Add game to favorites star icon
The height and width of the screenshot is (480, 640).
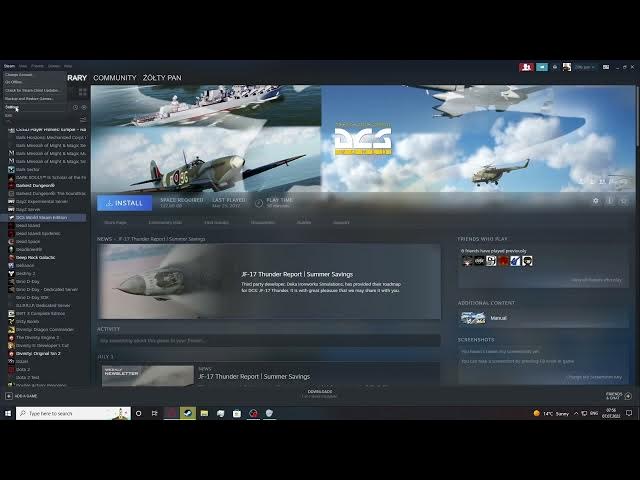point(624,201)
